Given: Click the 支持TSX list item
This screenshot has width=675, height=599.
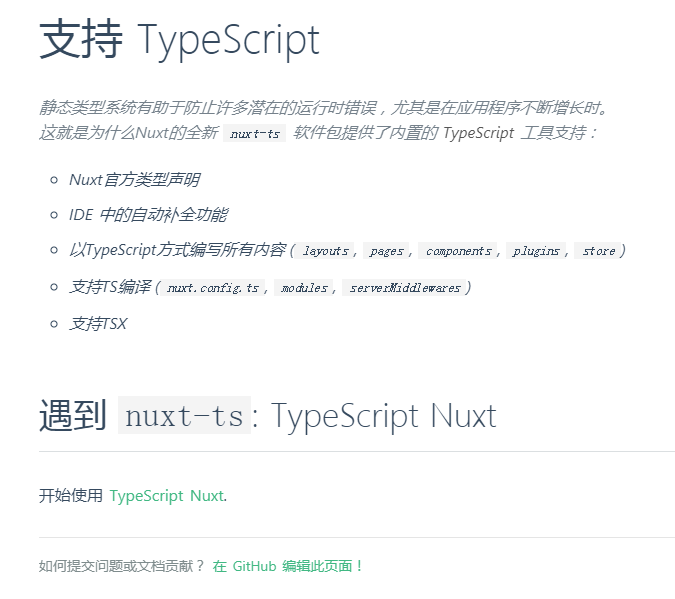Looking at the screenshot, I should click(98, 323).
